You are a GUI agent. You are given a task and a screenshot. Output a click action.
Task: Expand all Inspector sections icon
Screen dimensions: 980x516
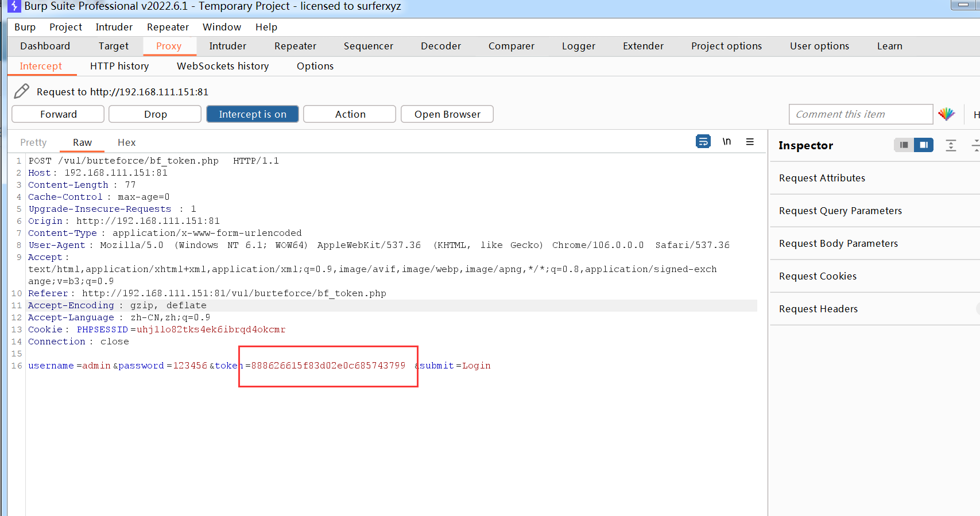[x=951, y=145]
